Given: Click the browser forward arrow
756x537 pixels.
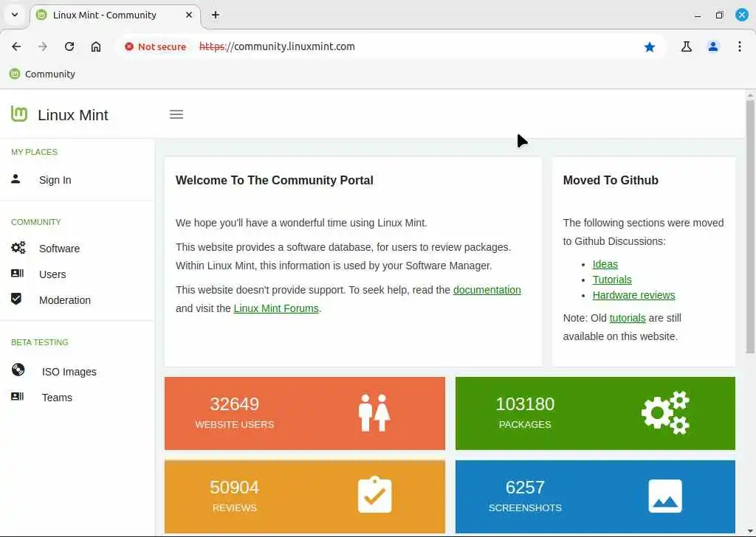Looking at the screenshot, I should tap(43, 46).
